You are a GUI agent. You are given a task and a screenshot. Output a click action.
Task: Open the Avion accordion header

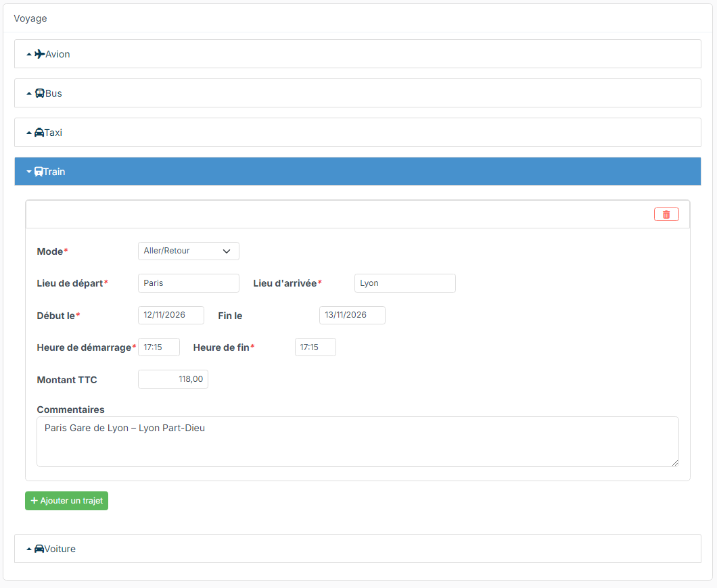click(358, 54)
